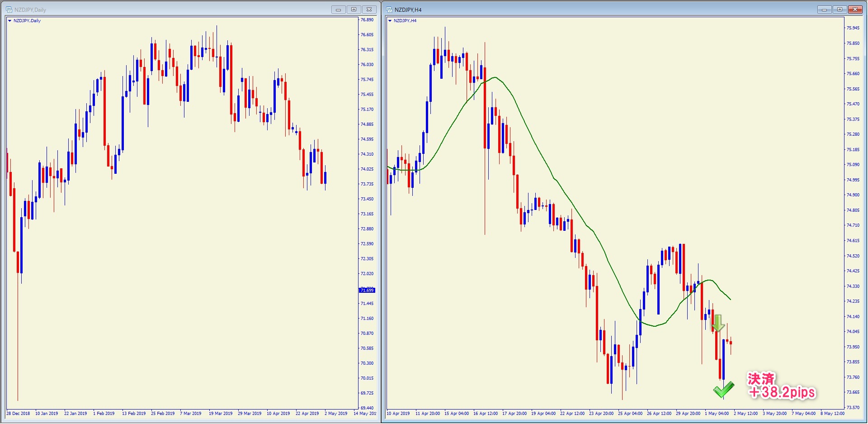Image resolution: width=868 pixels, height=424 pixels.
Task: Select the green moving average line near its peak on H4
Action: 495,77
